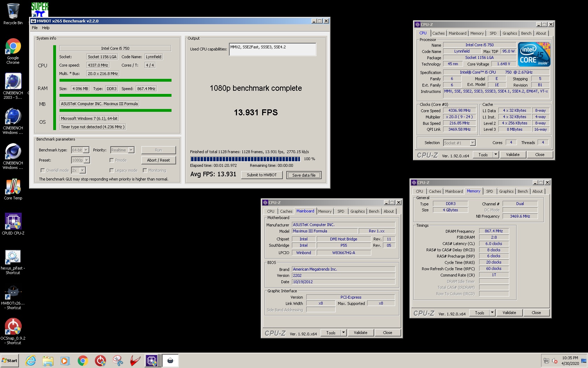The width and height of the screenshot is (588, 368).
Task: Click the Intel Core i5 750 system info field
Action: [115, 48]
